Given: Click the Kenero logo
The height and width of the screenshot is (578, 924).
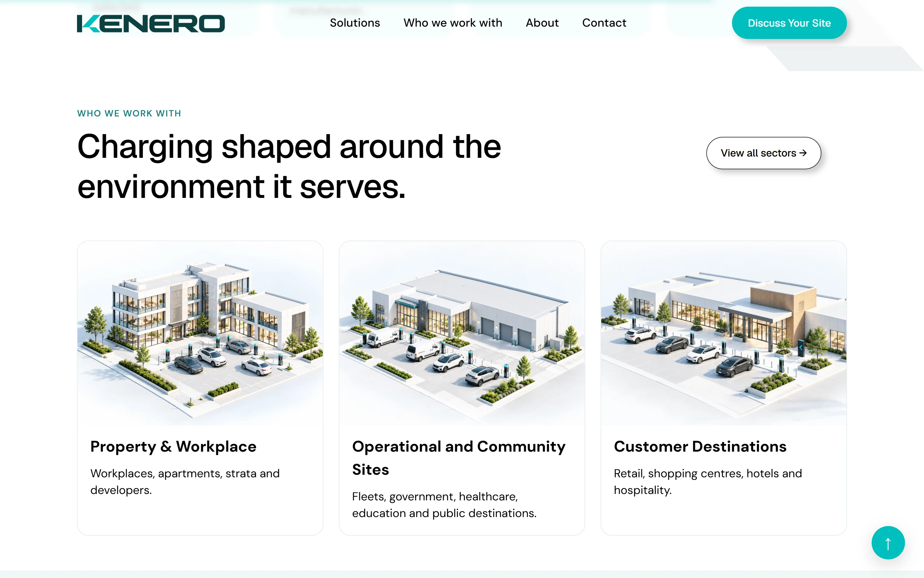Looking at the screenshot, I should click(x=150, y=23).
